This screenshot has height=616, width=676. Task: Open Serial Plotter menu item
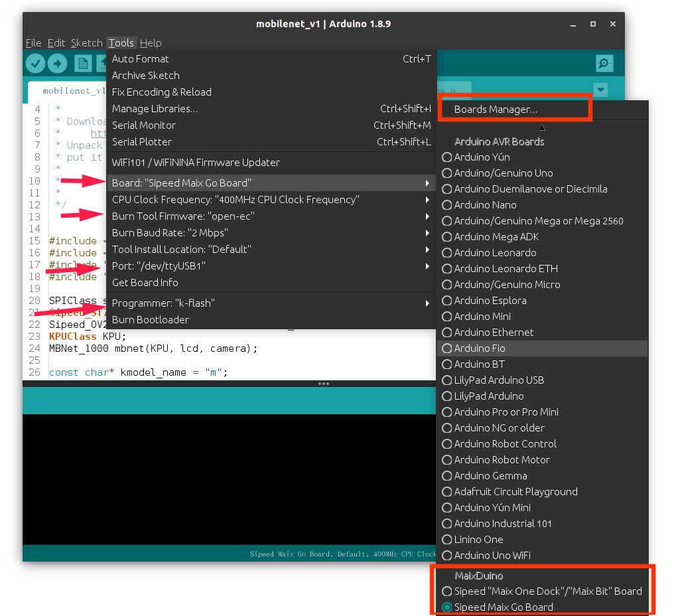[x=271, y=142]
